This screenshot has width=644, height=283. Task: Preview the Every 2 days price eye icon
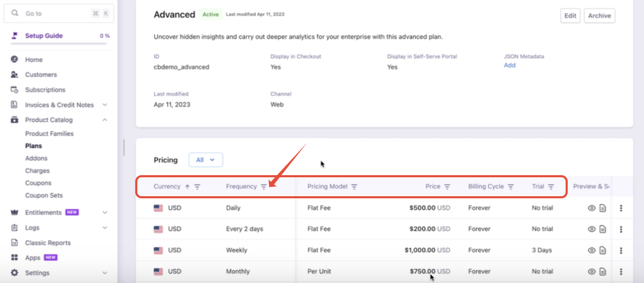[x=591, y=229]
